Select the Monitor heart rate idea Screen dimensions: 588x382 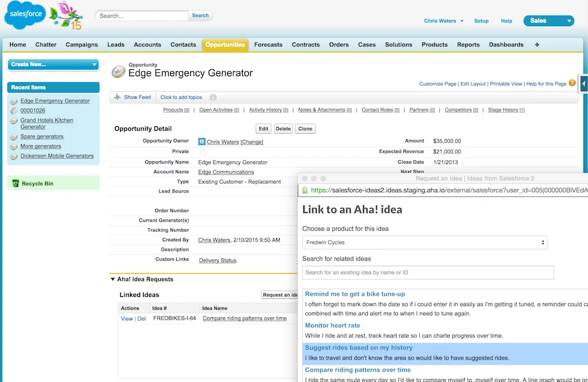[332, 325]
